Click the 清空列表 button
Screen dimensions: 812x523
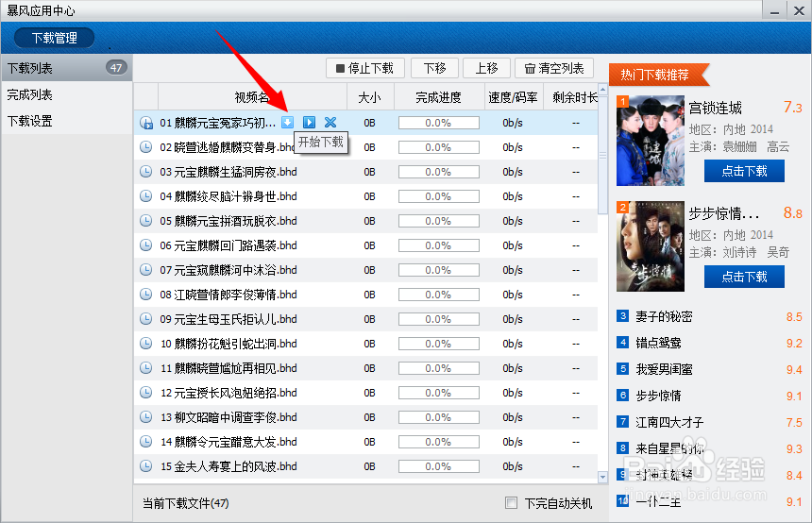point(554,68)
